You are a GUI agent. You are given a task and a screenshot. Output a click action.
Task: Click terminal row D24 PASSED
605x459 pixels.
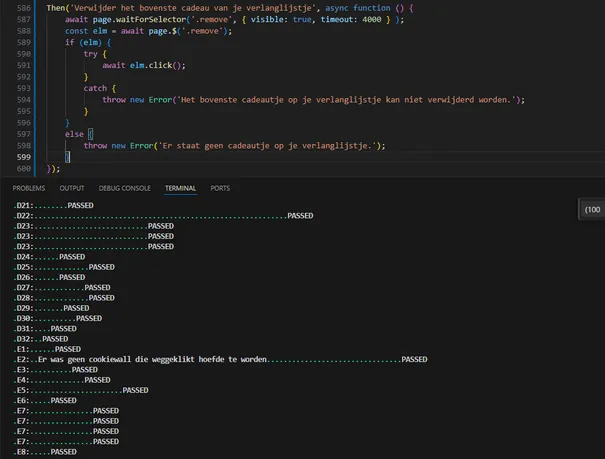[x=49, y=257]
